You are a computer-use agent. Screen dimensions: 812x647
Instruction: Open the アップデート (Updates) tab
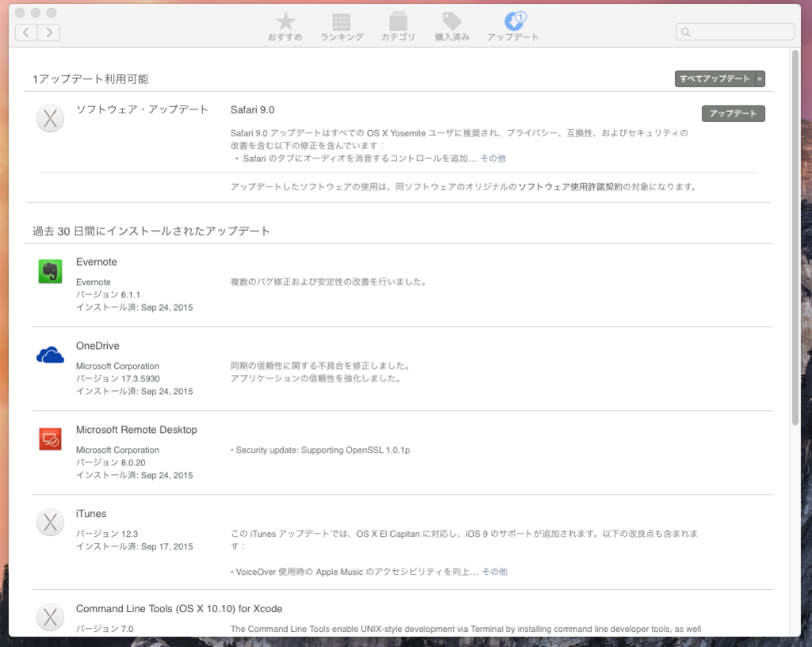click(x=513, y=27)
